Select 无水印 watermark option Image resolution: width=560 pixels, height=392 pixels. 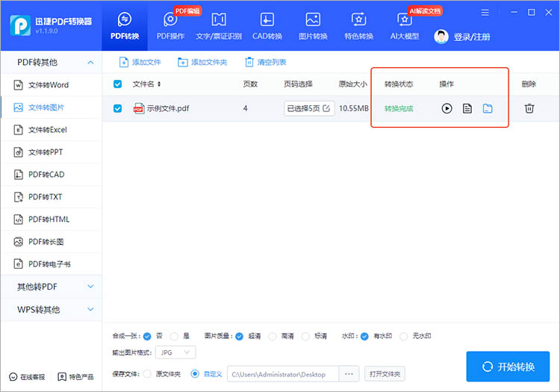(x=403, y=336)
